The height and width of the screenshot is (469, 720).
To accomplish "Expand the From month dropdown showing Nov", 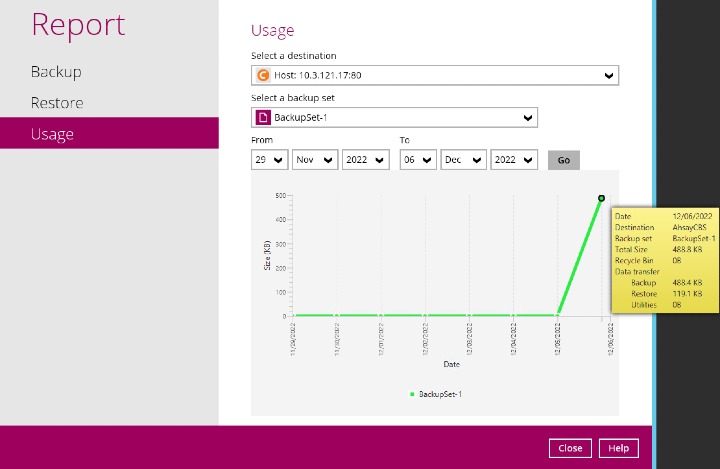I will (x=314, y=160).
